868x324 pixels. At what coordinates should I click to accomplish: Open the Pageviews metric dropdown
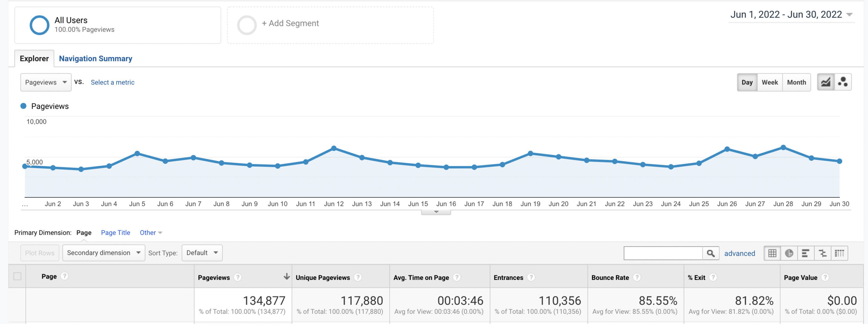(x=45, y=82)
